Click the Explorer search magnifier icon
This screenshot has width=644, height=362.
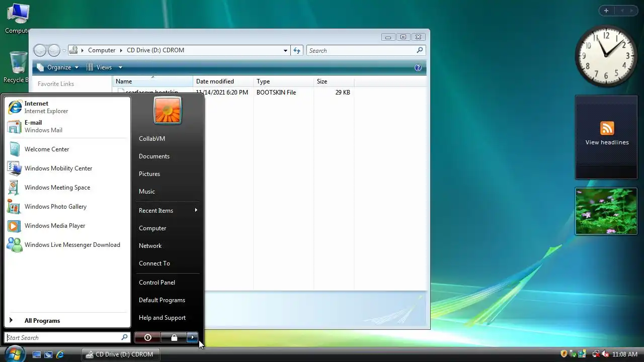point(420,50)
